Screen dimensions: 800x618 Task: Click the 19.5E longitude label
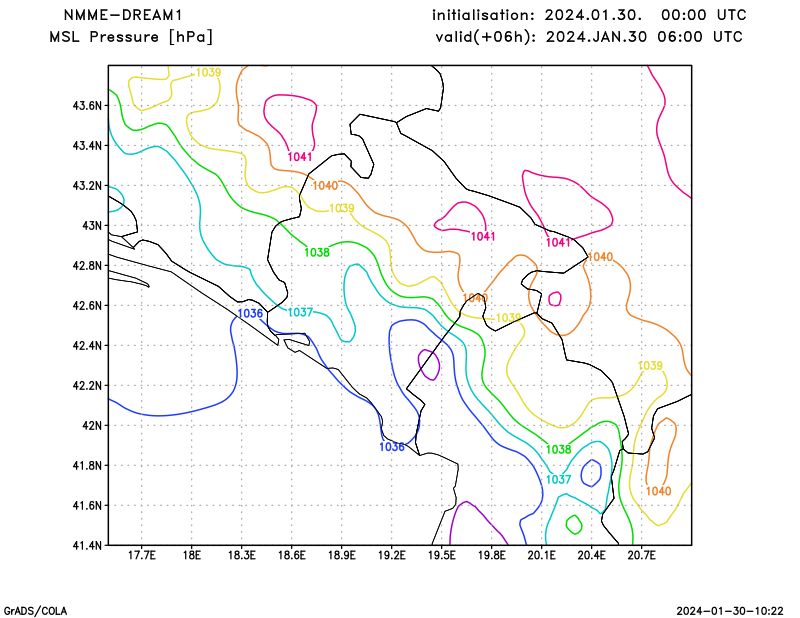point(441,556)
